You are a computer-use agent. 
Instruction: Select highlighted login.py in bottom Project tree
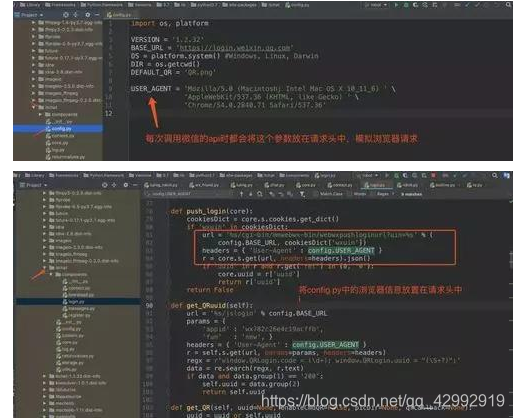click(x=78, y=301)
